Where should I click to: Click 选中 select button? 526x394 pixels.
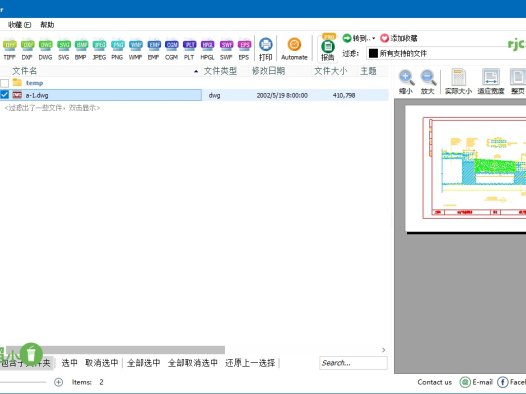(x=69, y=363)
